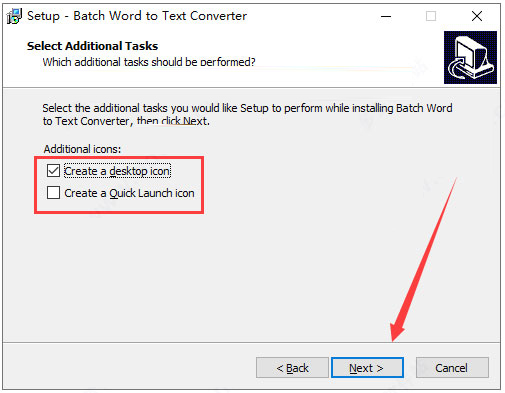Click the instruction paragraph starting 'Select the additional tasks'

[x=247, y=114]
